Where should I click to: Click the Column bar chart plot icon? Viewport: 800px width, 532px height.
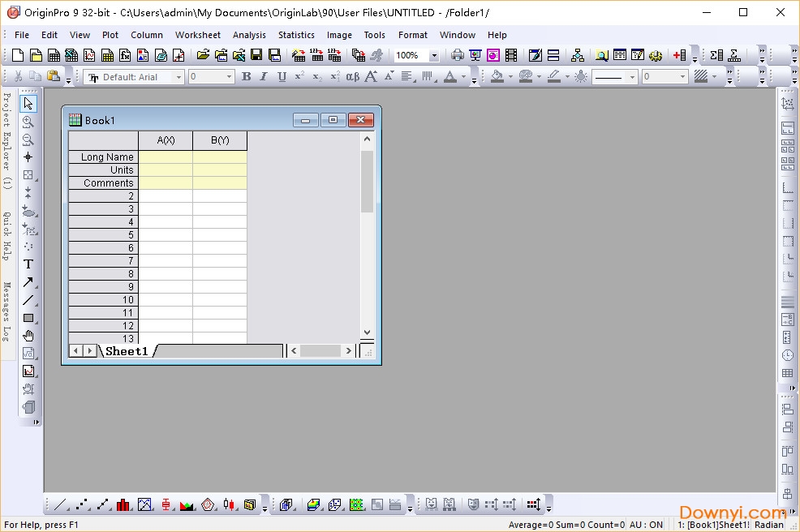pyautogui.click(x=123, y=504)
